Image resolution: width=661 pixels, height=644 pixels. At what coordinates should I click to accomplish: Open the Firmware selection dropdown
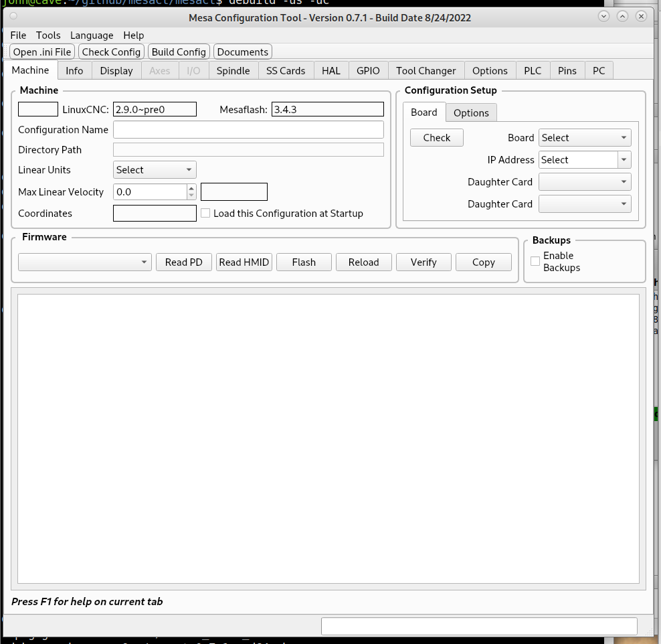coord(85,262)
